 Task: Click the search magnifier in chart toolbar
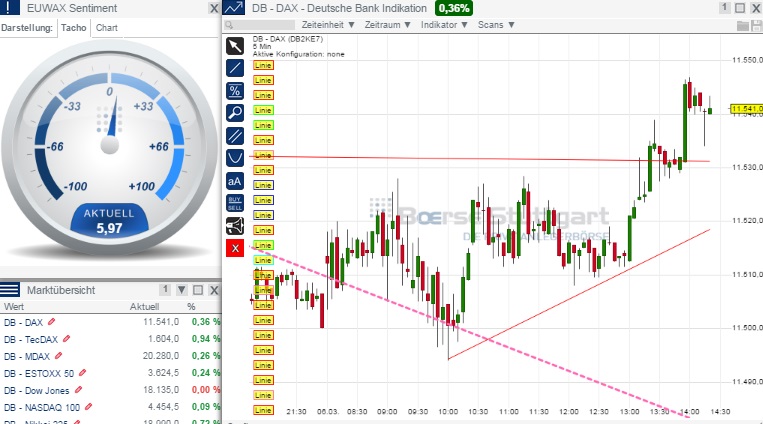pos(229,25)
